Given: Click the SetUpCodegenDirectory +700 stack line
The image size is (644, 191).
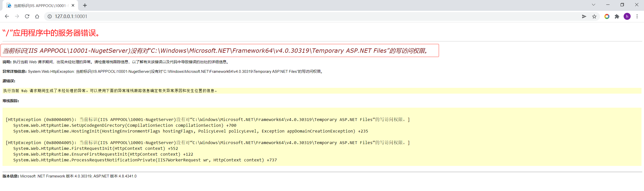Looking at the screenshot, I should click(125, 125).
